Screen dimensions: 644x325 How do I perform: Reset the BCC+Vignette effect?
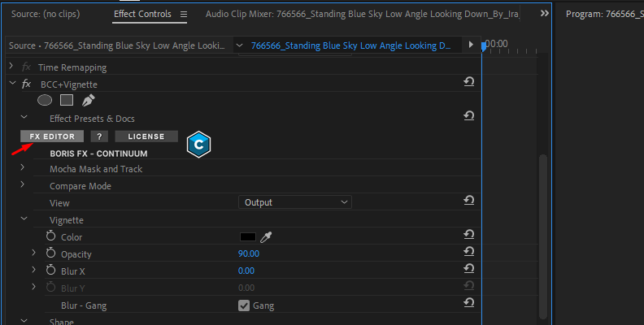pos(468,82)
